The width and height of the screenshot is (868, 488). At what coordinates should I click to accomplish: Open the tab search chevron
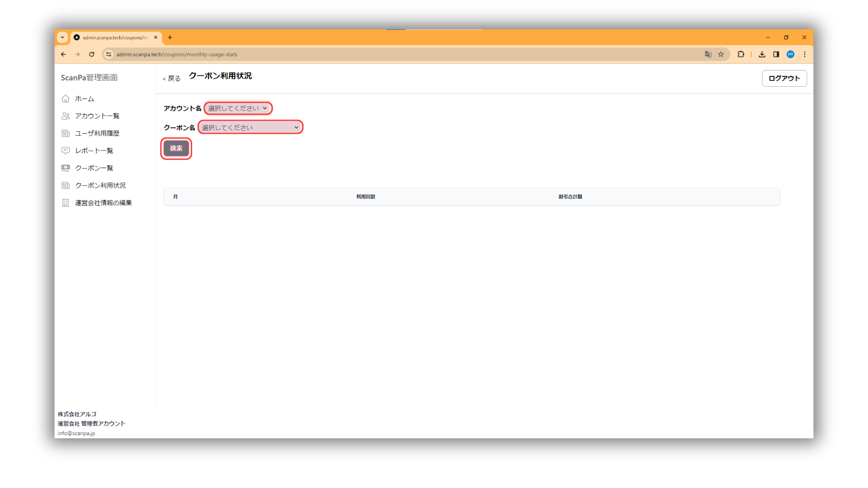(62, 38)
